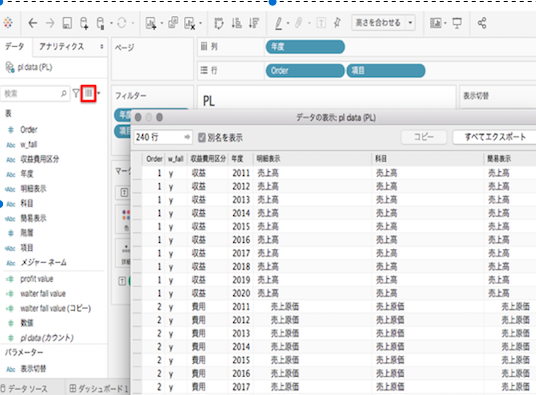Click the pl data (PL) data source icon
Screen dimensions: 536x395
(x=10, y=67)
